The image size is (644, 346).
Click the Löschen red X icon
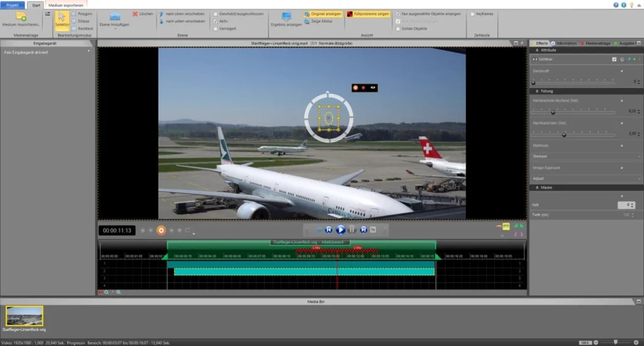(135, 13)
